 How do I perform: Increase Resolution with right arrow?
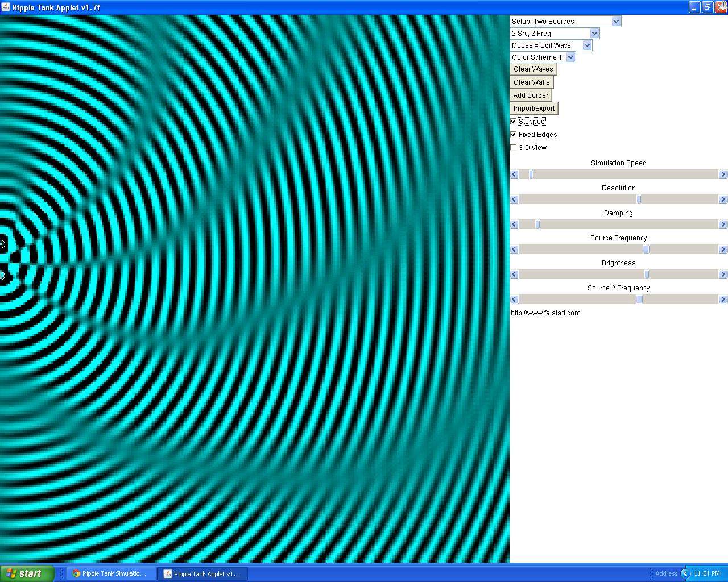click(723, 199)
